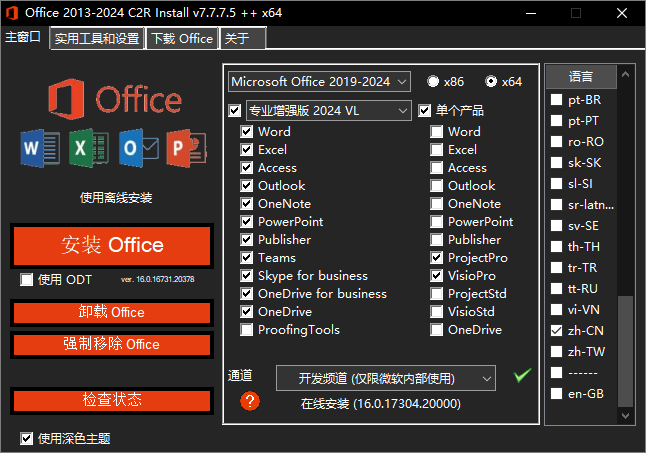Open the 通道 开发频道 dropdown

pyautogui.click(x=386, y=378)
